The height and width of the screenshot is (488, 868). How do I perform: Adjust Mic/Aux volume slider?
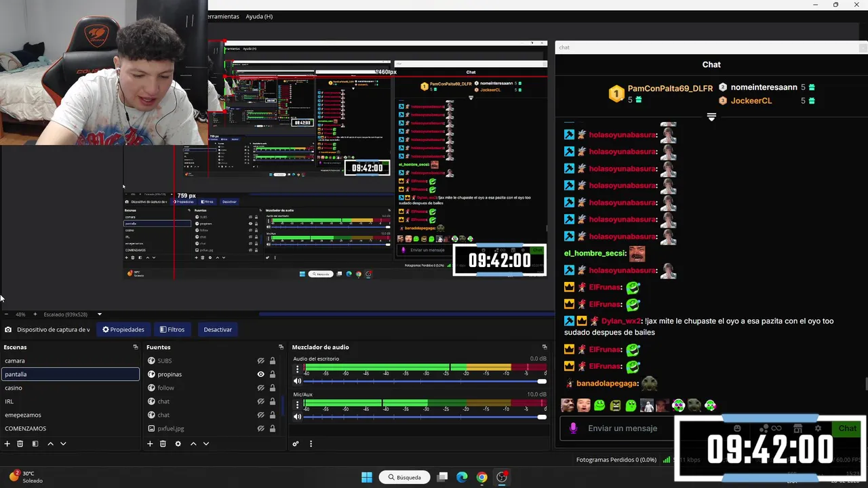[x=425, y=417]
